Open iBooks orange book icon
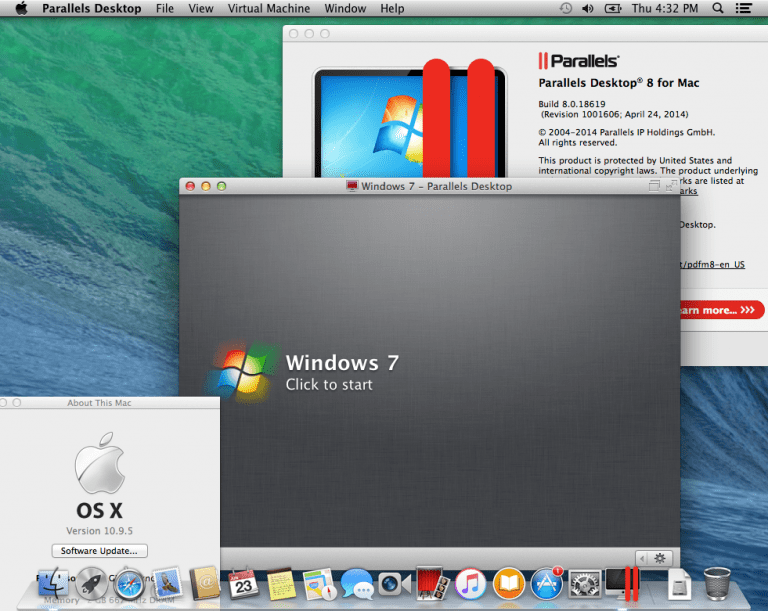768x611 pixels. (x=508, y=584)
